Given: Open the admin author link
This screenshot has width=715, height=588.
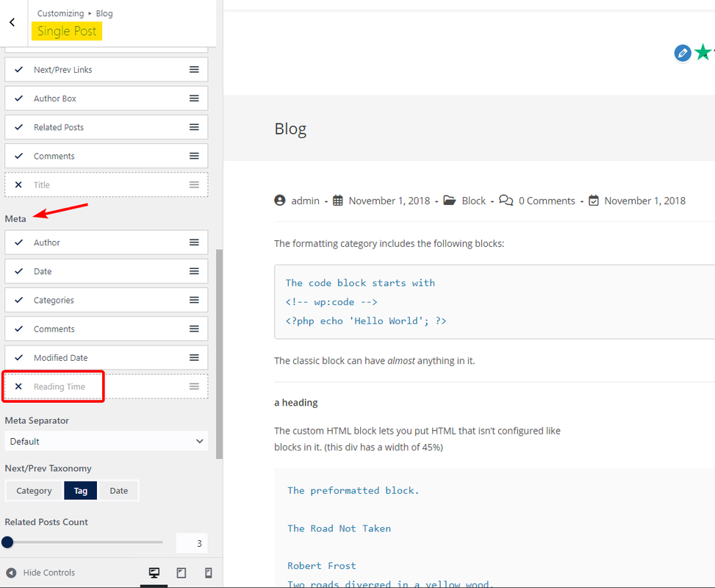Looking at the screenshot, I should [x=306, y=201].
